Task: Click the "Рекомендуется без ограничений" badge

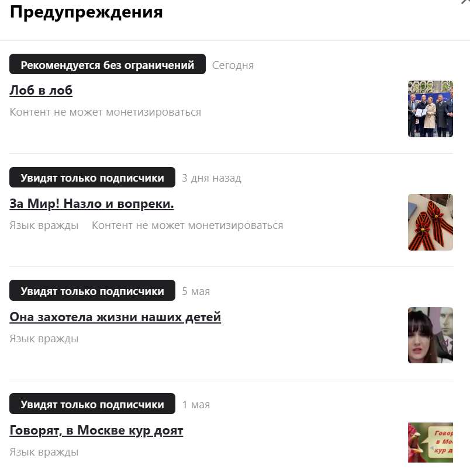Action: (x=108, y=64)
